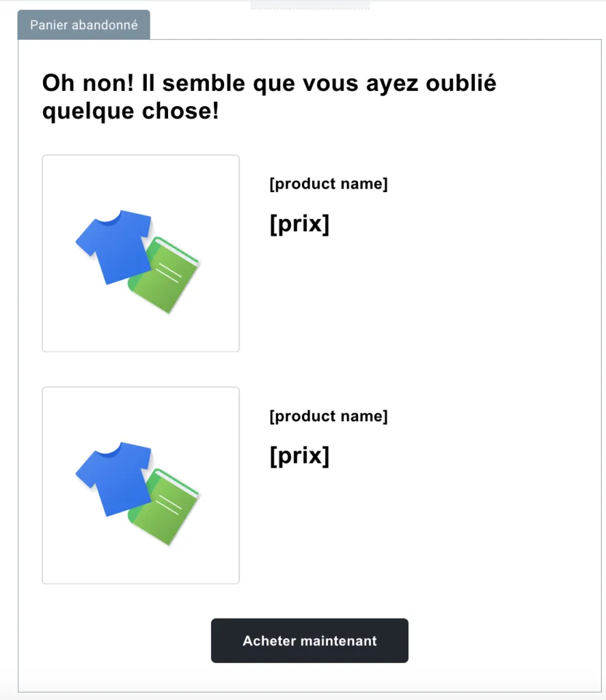Click the Acheter maintenant button

coord(309,641)
